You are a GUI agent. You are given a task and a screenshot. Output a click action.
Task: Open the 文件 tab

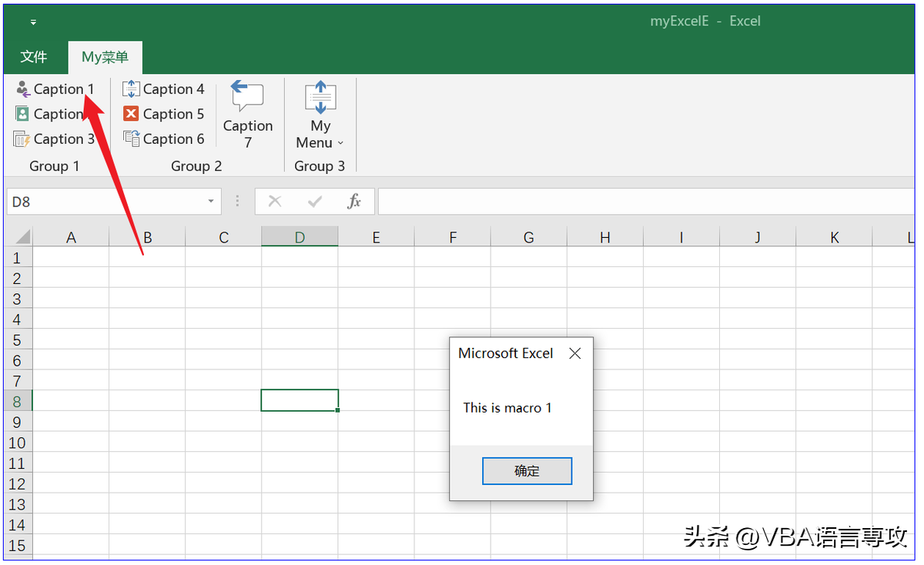(34, 57)
